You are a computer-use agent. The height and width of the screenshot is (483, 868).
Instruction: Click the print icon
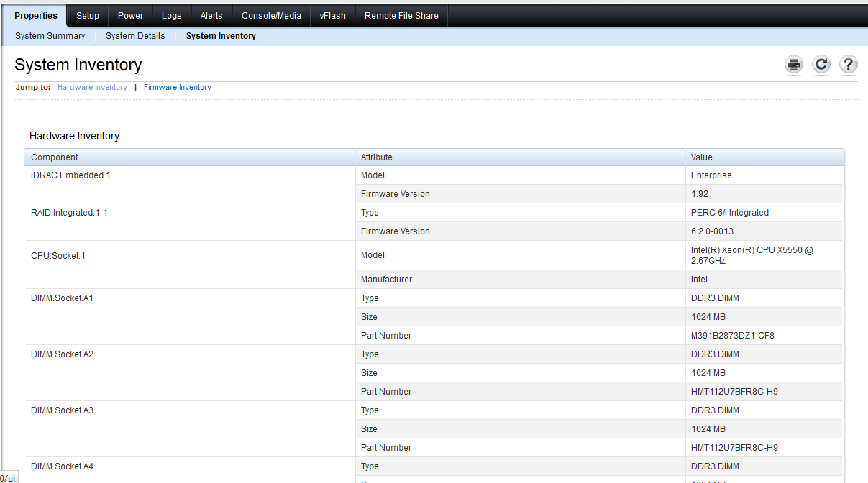[x=793, y=64]
